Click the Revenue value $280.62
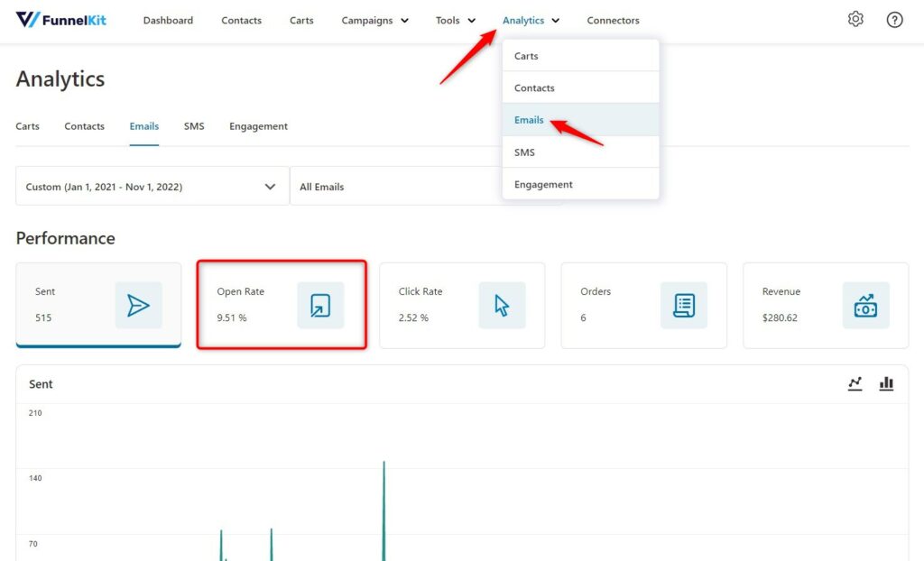 tap(780, 317)
